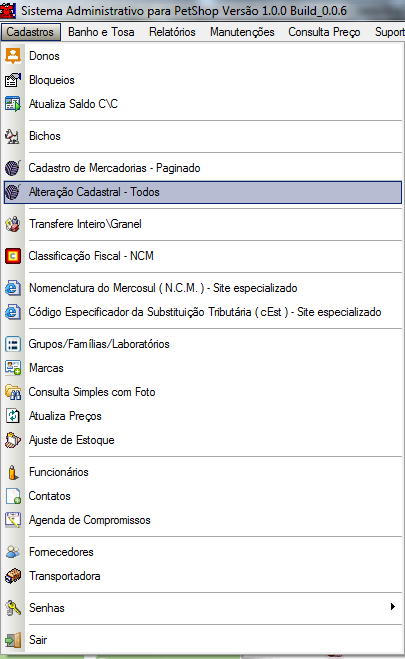
Task: Select Cadastro de Mercadorias - Paginado
Action: (x=114, y=168)
